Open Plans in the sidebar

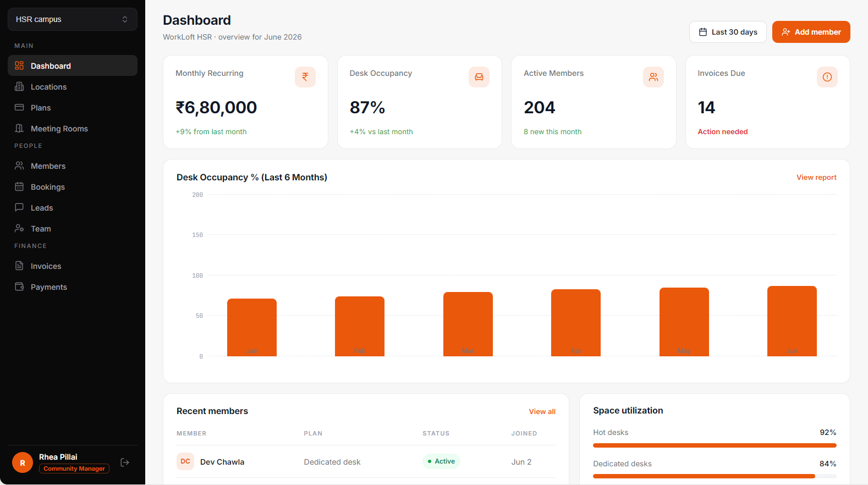click(73, 107)
